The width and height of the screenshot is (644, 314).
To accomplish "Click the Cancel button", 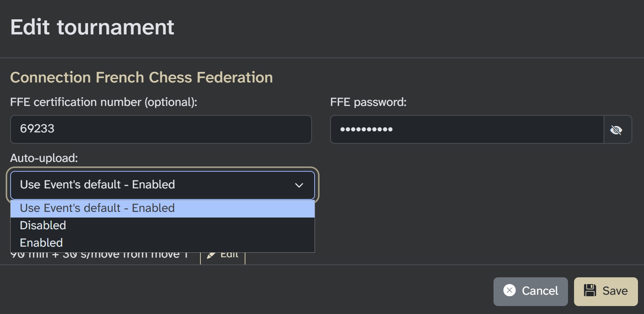I will click(531, 291).
